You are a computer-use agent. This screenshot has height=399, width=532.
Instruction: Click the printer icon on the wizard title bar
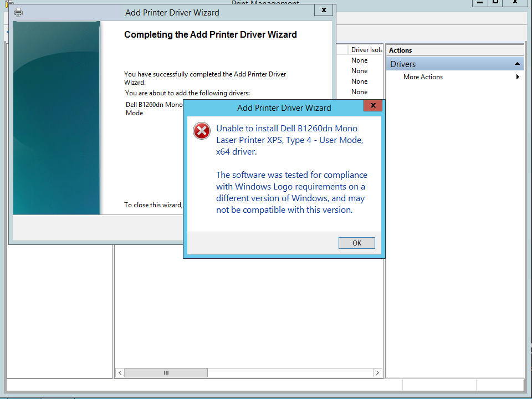point(18,12)
